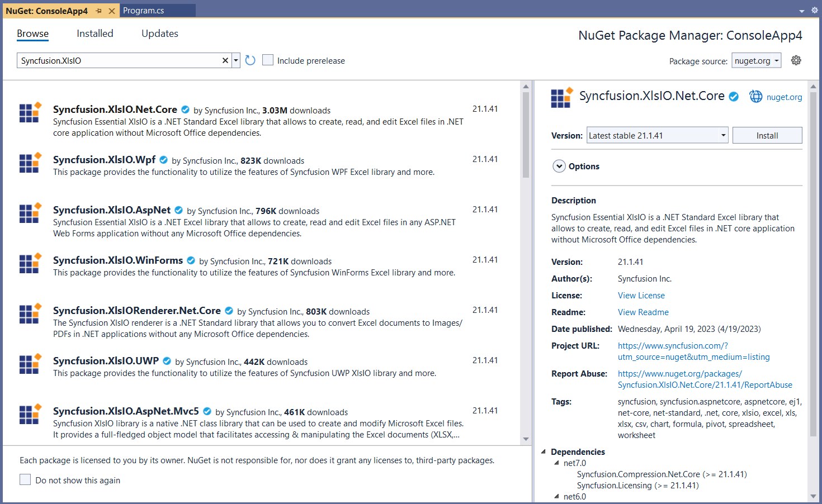Click the Syncfusion.XlsIO.UWP package icon
822x504 pixels.
(x=30, y=364)
